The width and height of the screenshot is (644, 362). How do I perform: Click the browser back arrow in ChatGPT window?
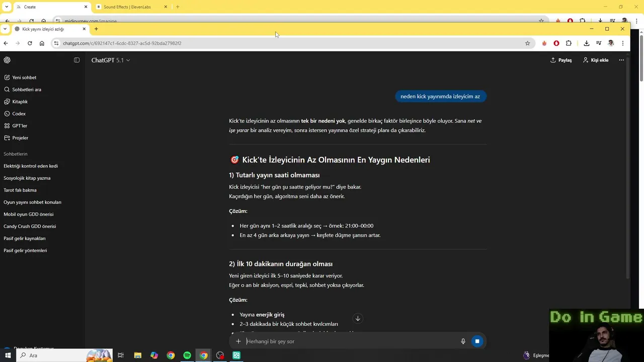[x=6, y=43]
